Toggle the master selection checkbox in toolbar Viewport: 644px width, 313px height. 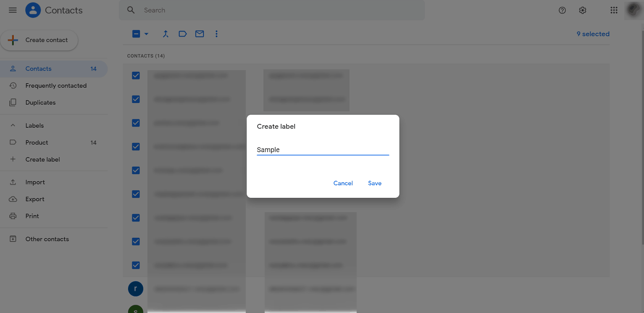tap(137, 34)
